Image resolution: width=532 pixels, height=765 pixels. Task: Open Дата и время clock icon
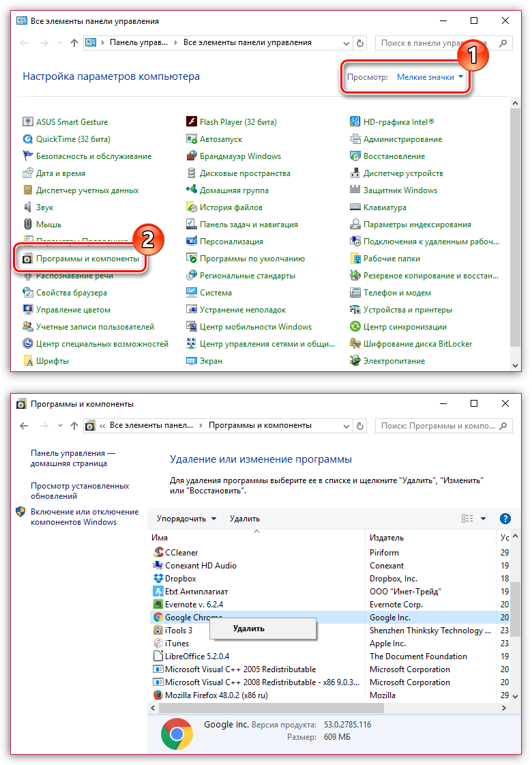point(28,173)
